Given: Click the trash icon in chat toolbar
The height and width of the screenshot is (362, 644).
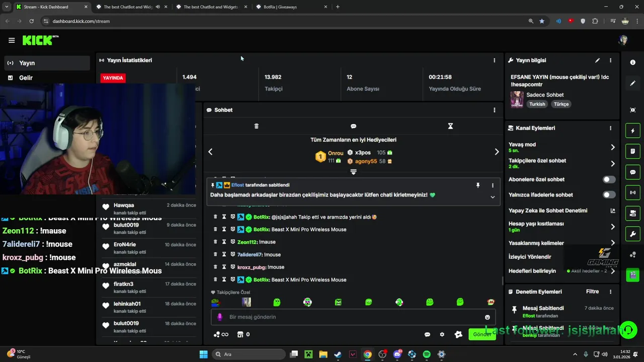Looking at the screenshot, I should (256, 126).
